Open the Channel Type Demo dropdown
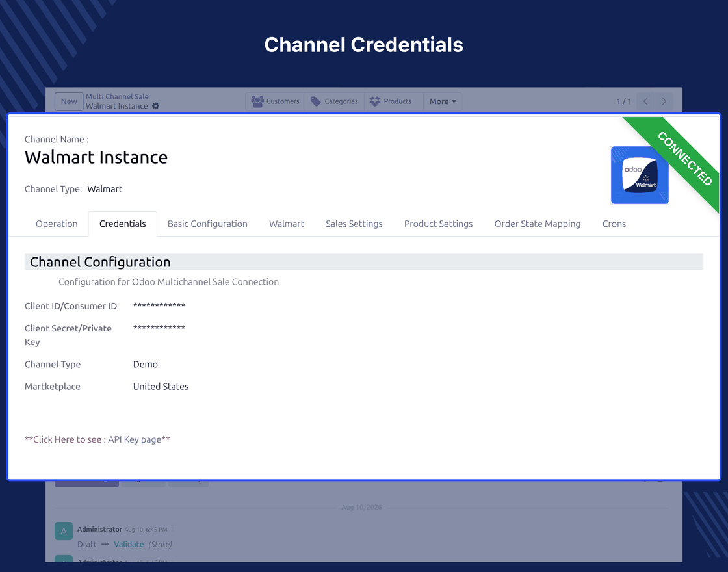 click(x=146, y=365)
